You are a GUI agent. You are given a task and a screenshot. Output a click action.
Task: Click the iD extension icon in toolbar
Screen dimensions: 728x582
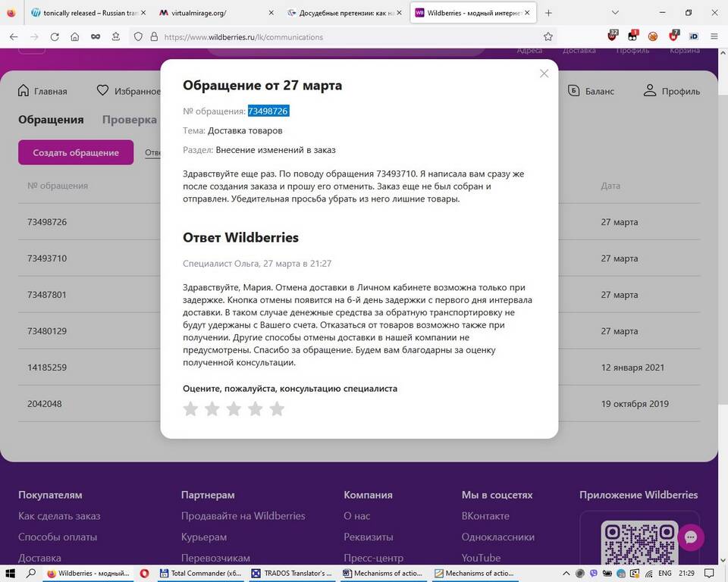click(694, 36)
